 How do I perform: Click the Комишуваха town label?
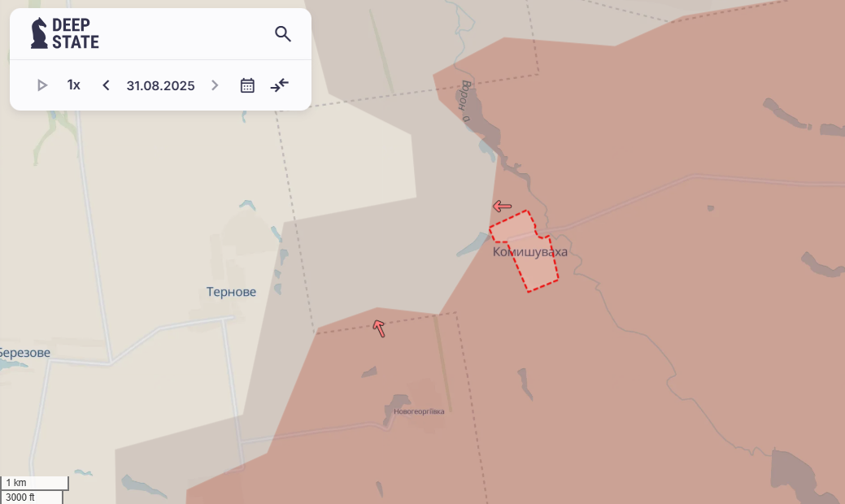(529, 252)
